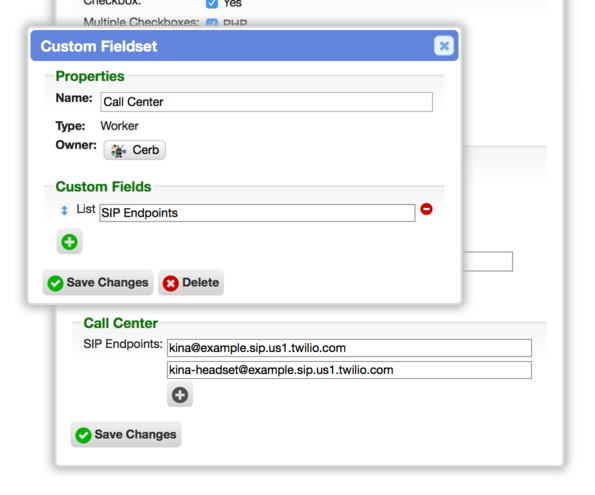Click the red X icon on Delete
595x495 pixels.
tap(171, 283)
